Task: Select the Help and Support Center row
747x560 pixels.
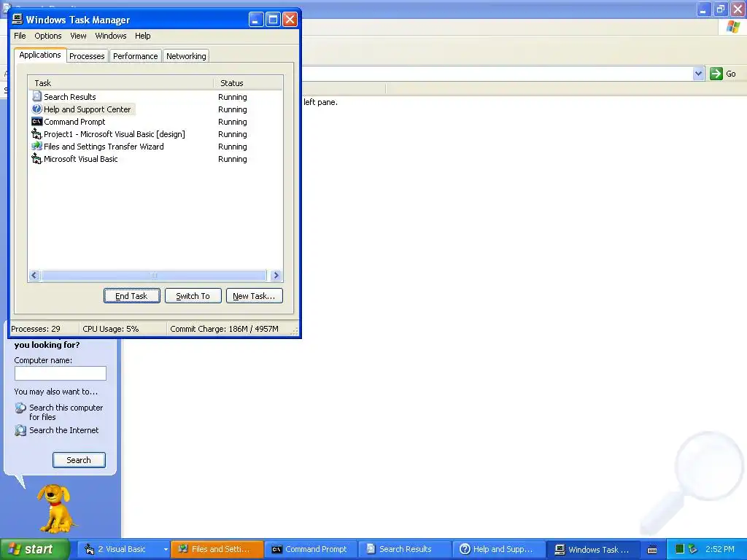Action: click(155, 109)
